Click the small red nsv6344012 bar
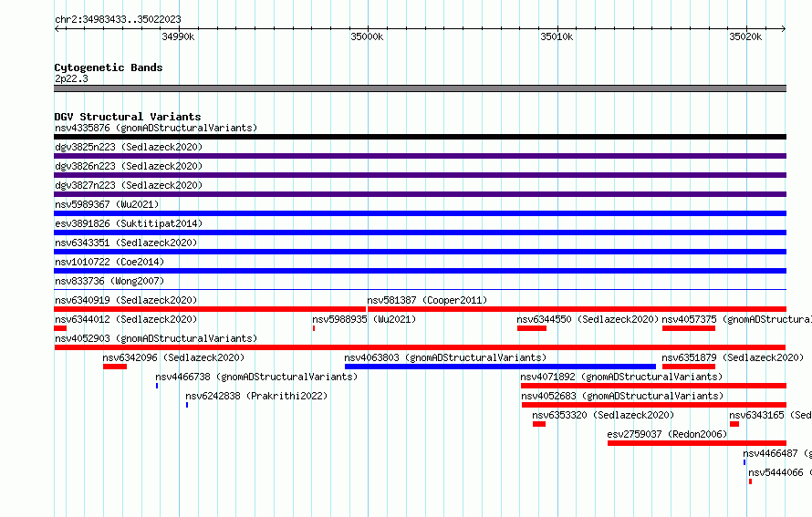812x517 pixels. 60,328
